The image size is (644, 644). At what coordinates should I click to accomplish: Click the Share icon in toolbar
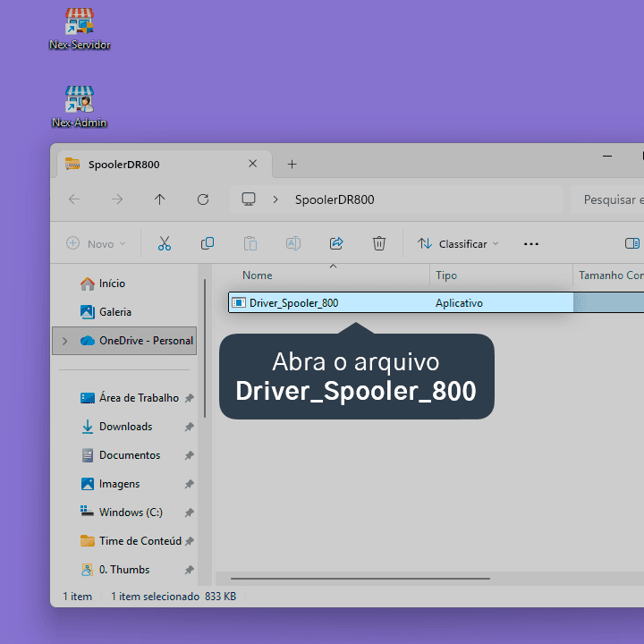336,243
